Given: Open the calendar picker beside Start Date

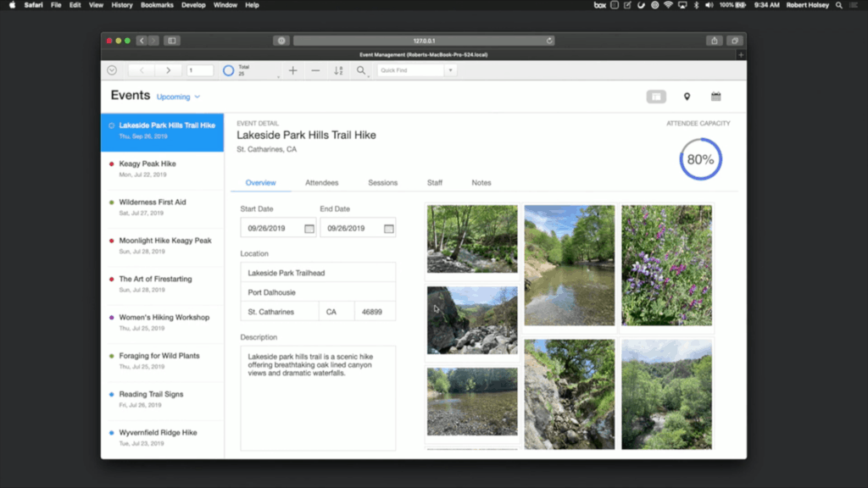Looking at the screenshot, I should (307, 228).
